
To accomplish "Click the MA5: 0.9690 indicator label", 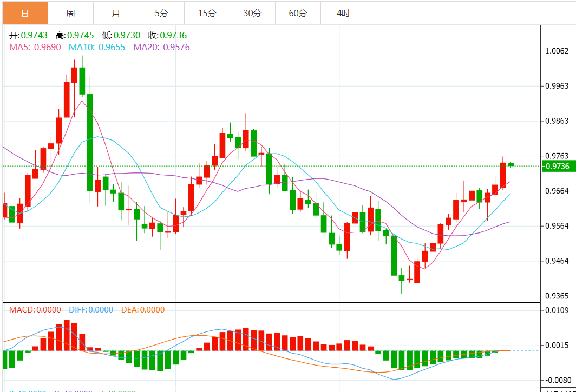I will [x=35, y=47].
